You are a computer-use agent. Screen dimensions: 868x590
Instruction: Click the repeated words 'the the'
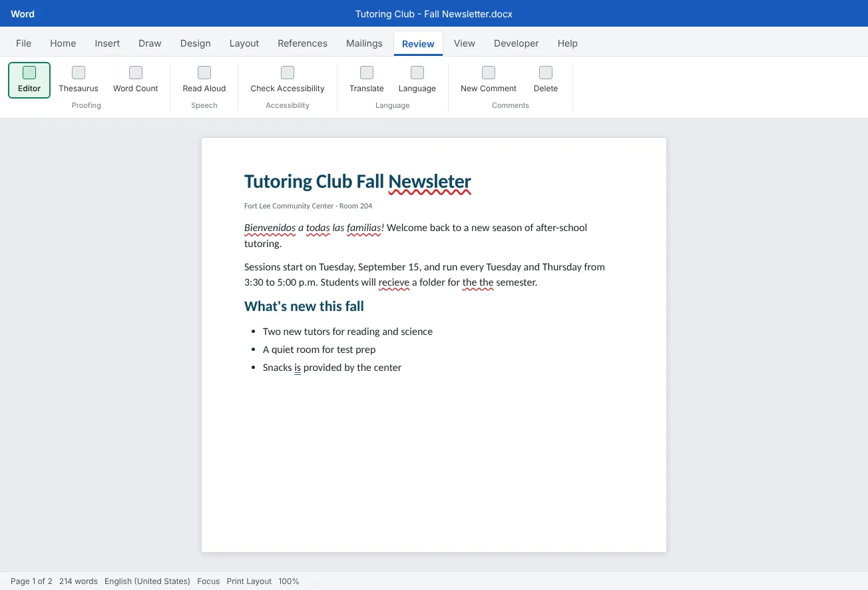click(x=478, y=282)
